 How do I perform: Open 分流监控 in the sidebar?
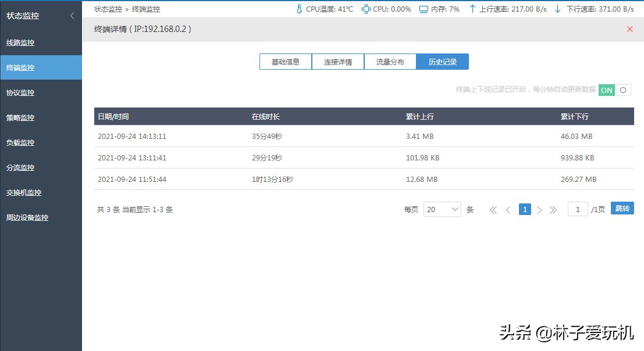pos(41,168)
